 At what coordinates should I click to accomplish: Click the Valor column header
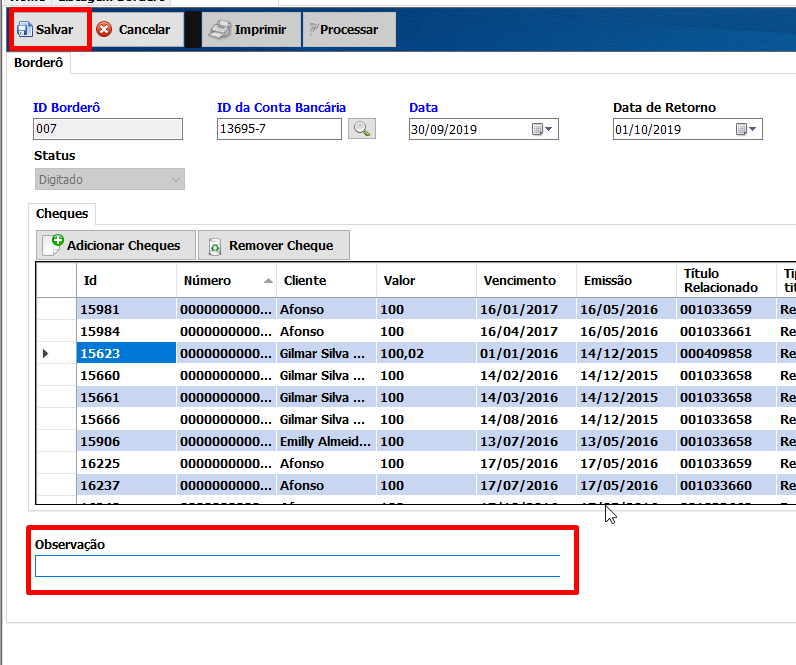pyautogui.click(x=400, y=281)
